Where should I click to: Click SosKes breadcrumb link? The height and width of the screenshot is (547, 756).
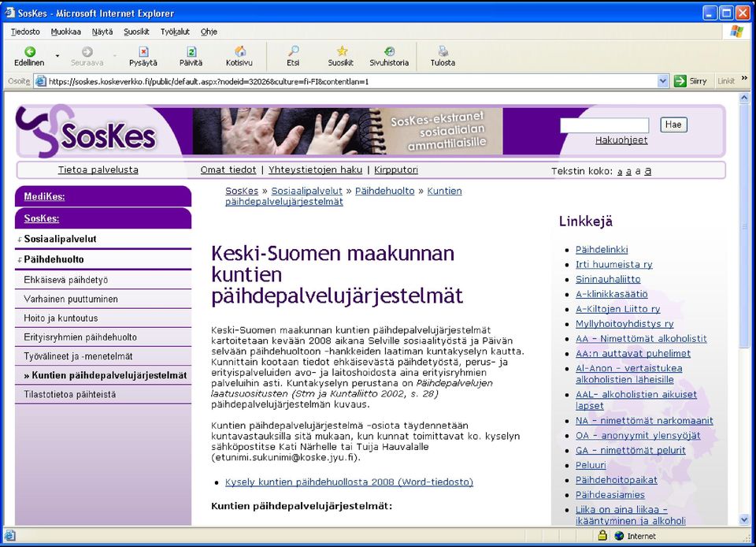tap(242, 191)
